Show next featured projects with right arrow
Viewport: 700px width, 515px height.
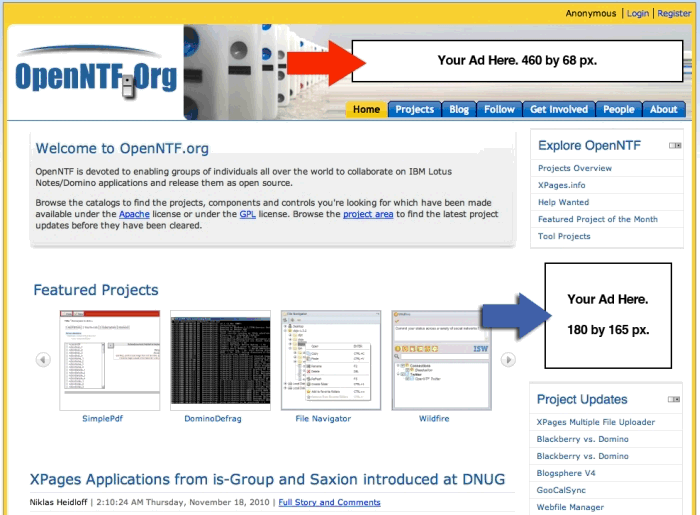[508, 359]
